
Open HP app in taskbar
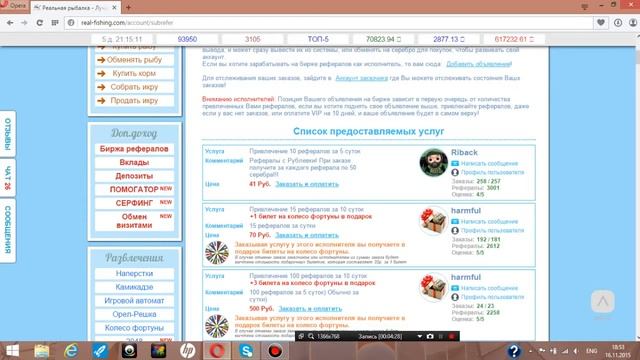click(x=187, y=351)
